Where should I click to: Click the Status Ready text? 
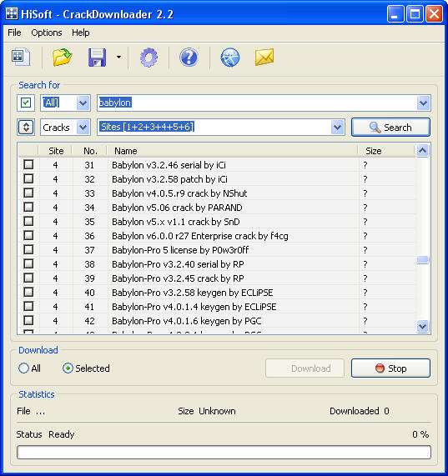point(45,434)
